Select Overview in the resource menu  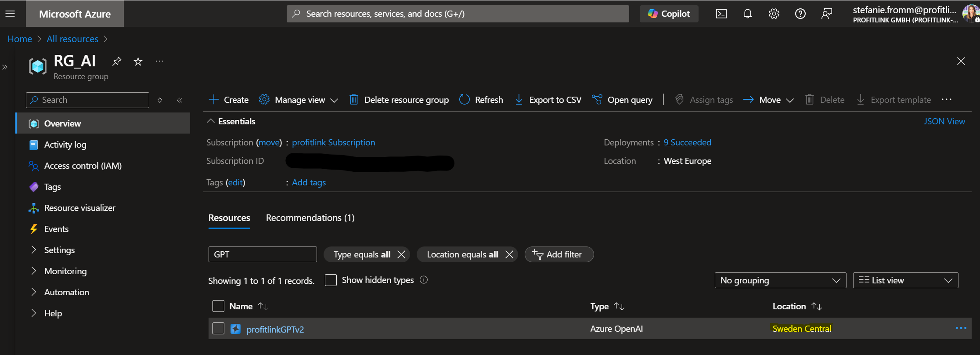(103, 123)
